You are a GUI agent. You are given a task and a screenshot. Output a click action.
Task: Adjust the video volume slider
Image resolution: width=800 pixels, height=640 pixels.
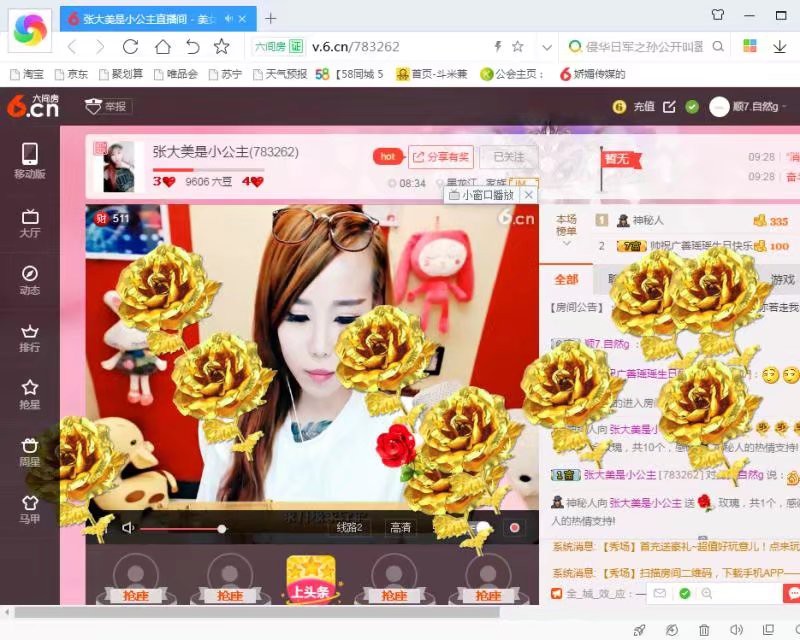(183, 529)
